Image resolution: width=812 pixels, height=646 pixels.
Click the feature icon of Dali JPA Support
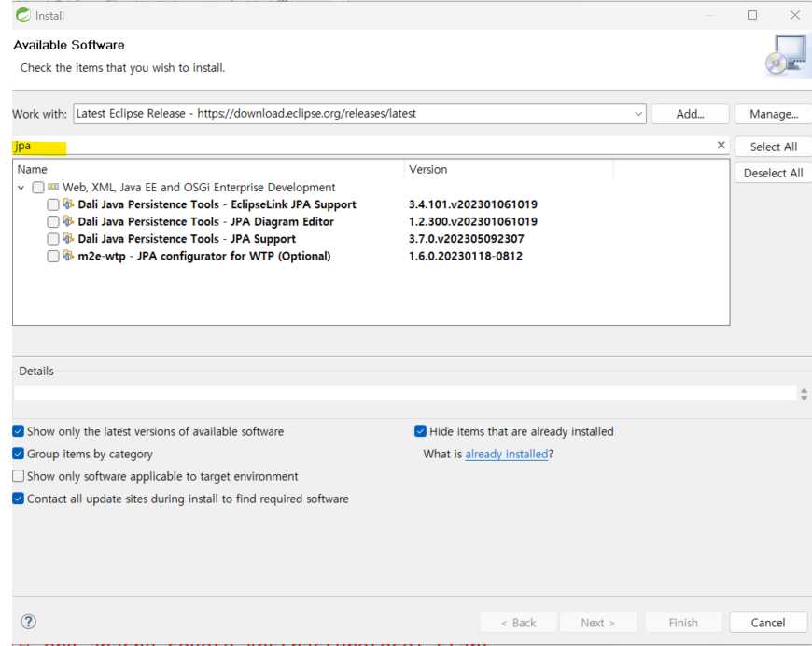coord(68,238)
